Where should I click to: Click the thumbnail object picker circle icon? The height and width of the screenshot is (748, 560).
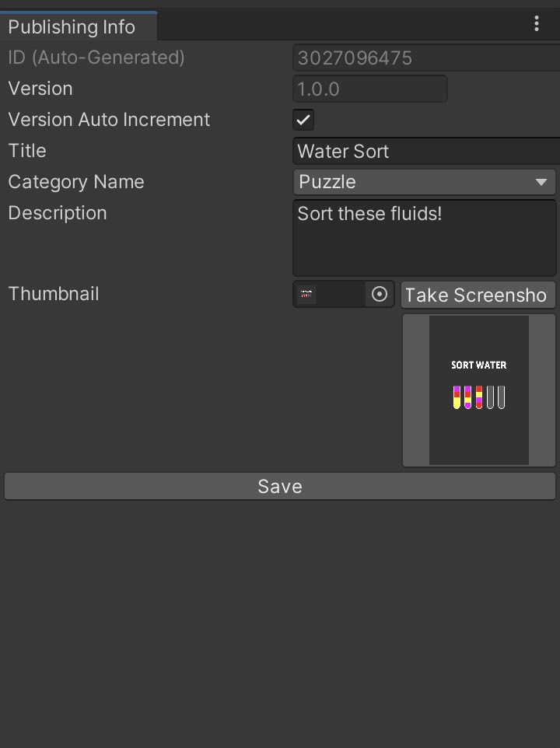point(380,295)
